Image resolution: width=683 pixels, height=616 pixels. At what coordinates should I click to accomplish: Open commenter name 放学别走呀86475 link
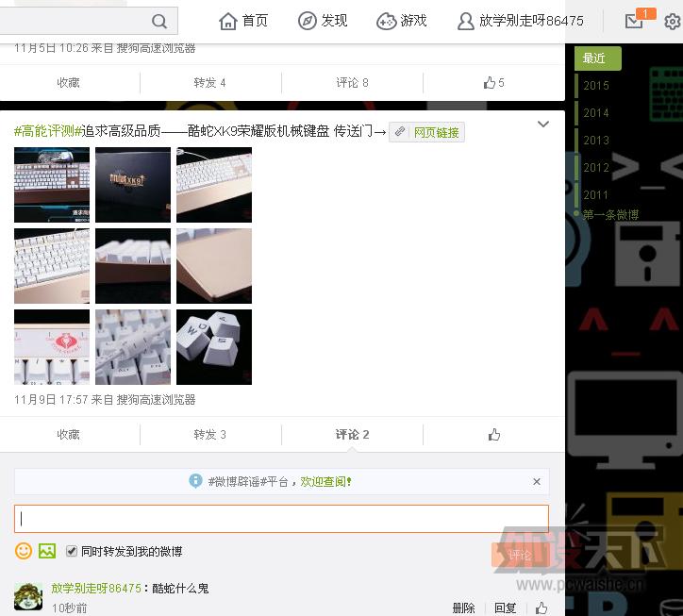96,588
